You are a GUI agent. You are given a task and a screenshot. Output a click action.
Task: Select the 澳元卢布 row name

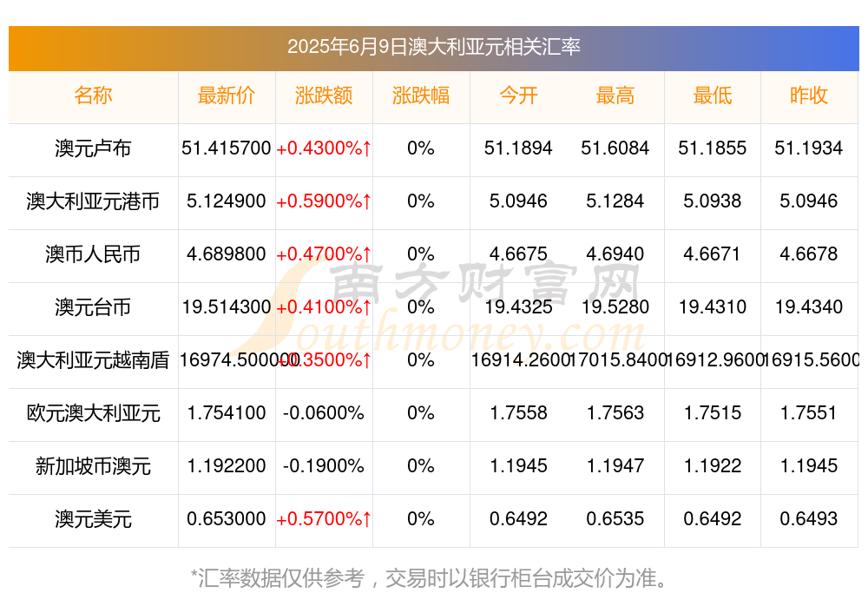tap(93, 148)
